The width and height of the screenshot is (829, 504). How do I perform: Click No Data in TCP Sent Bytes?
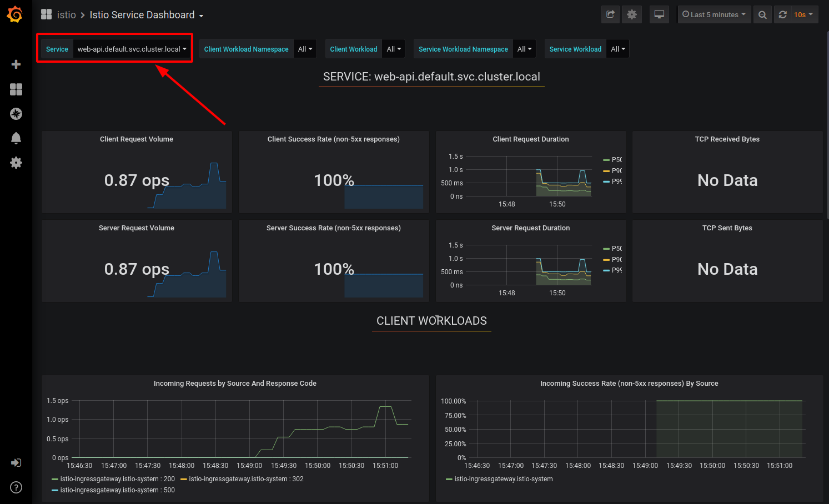pos(727,269)
